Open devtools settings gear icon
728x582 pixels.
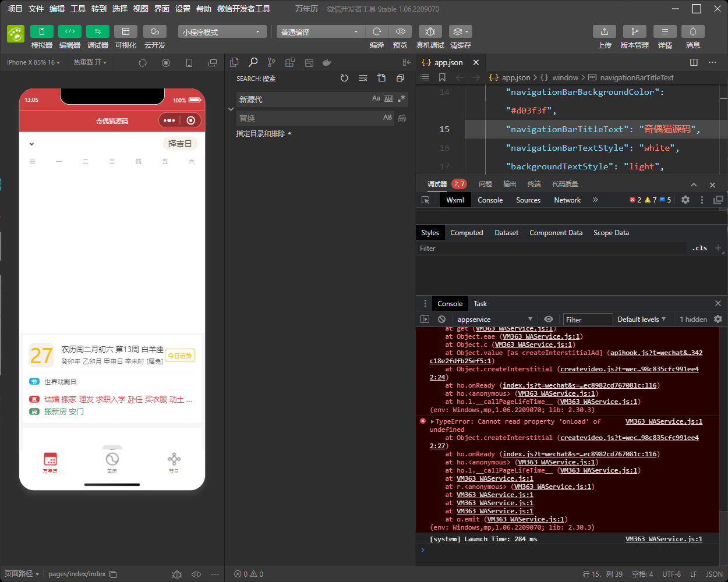tap(685, 200)
